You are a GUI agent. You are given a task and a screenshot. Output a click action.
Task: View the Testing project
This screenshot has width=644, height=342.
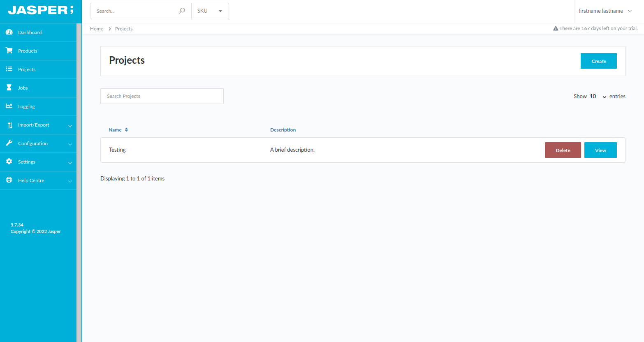click(x=600, y=150)
